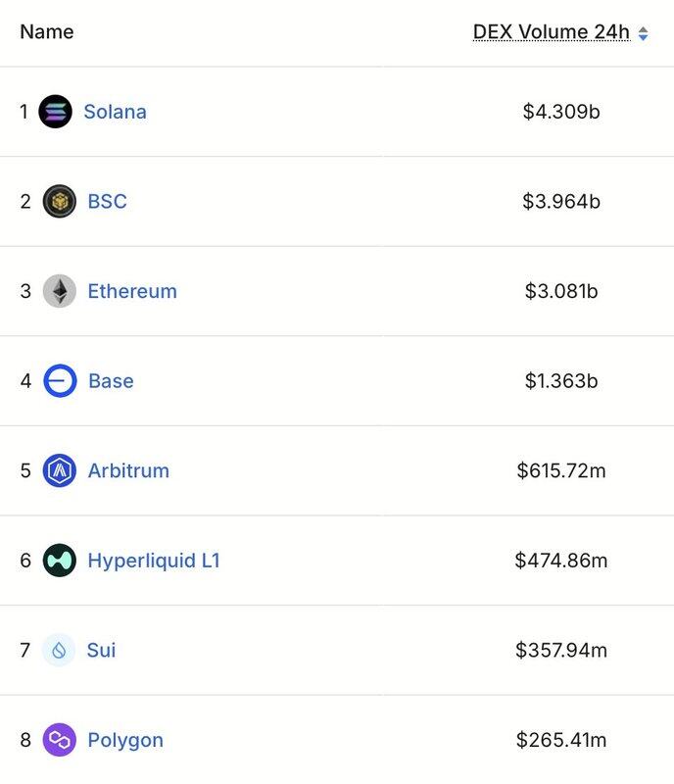This screenshot has height=784, width=674.
Task: Click Solana's $4.309b volume value
Action: (x=560, y=112)
